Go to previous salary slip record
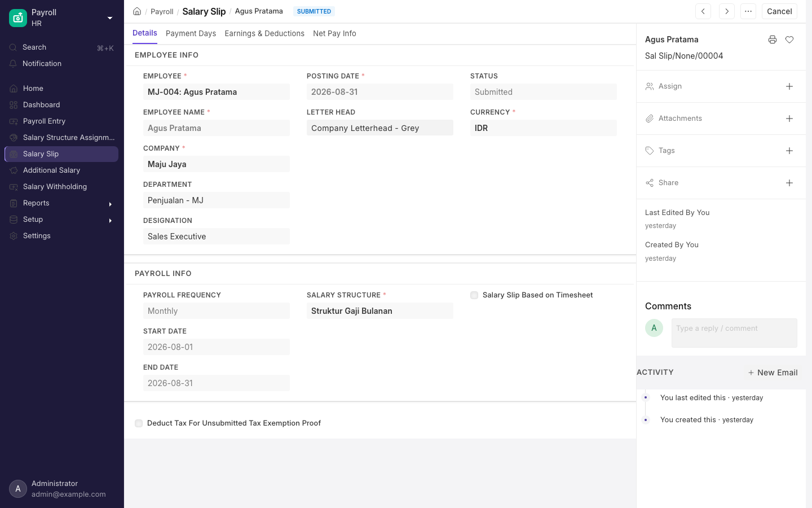This screenshot has height=508, width=812. coord(703,11)
